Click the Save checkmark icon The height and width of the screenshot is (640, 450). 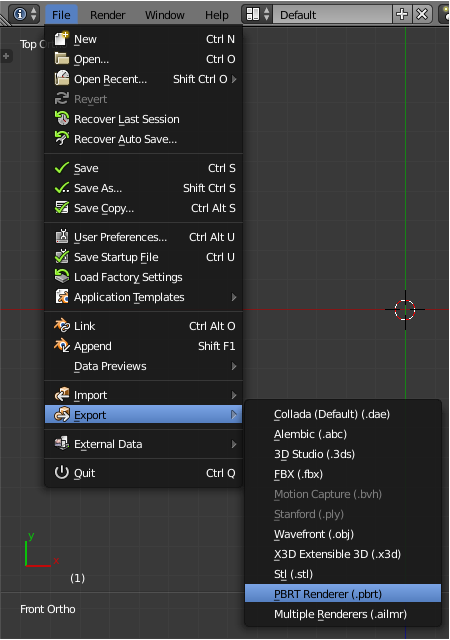click(x=62, y=168)
